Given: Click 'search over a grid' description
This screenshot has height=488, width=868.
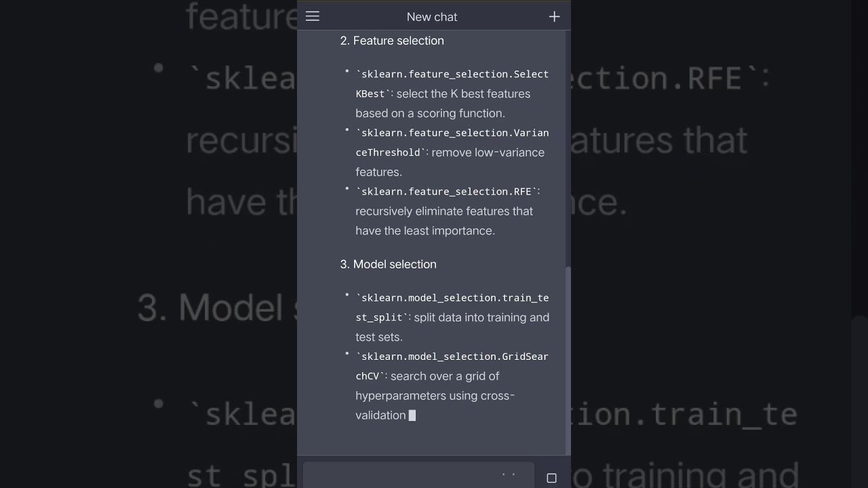Looking at the screenshot, I should point(445,377).
